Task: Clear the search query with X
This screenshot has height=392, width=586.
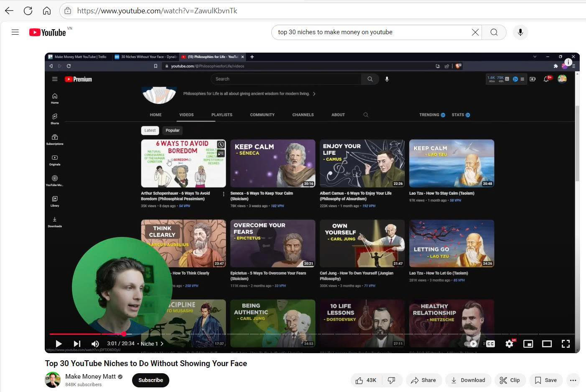Action: [x=475, y=32]
